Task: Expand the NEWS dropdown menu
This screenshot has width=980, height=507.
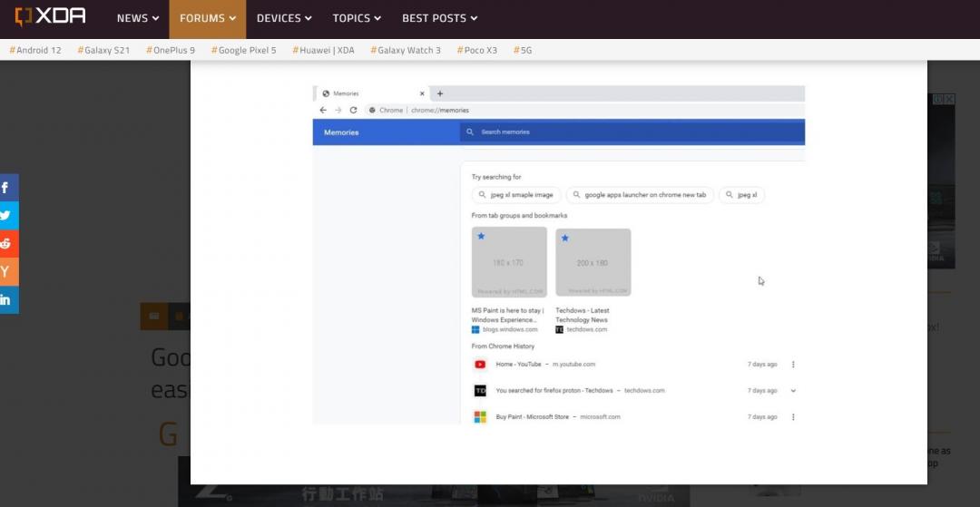Action: coord(137,18)
